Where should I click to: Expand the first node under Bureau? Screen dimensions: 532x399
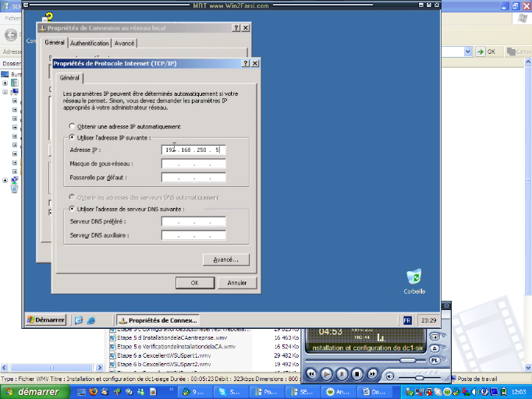click(x=5, y=83)
